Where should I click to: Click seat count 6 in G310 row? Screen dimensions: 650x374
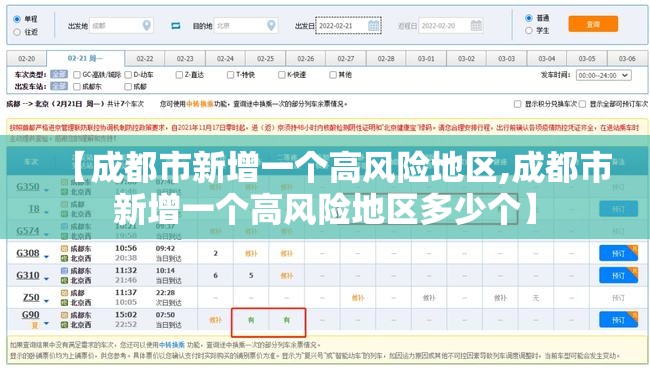(215, 275)
